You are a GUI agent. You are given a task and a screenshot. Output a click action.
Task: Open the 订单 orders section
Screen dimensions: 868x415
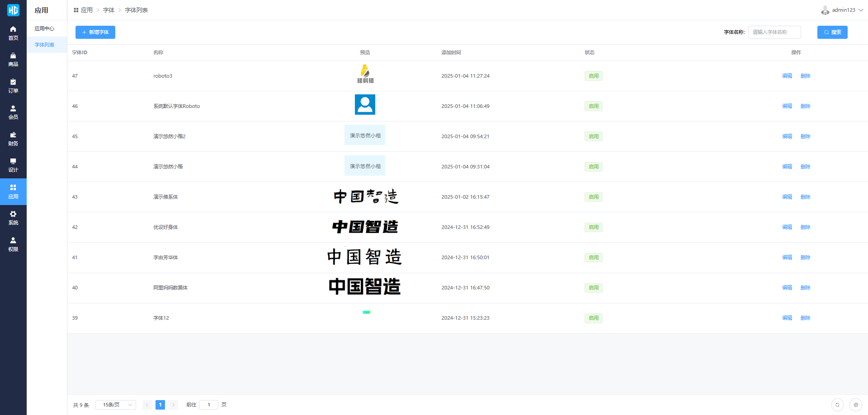pyautogui.click(x=13, y=86)
